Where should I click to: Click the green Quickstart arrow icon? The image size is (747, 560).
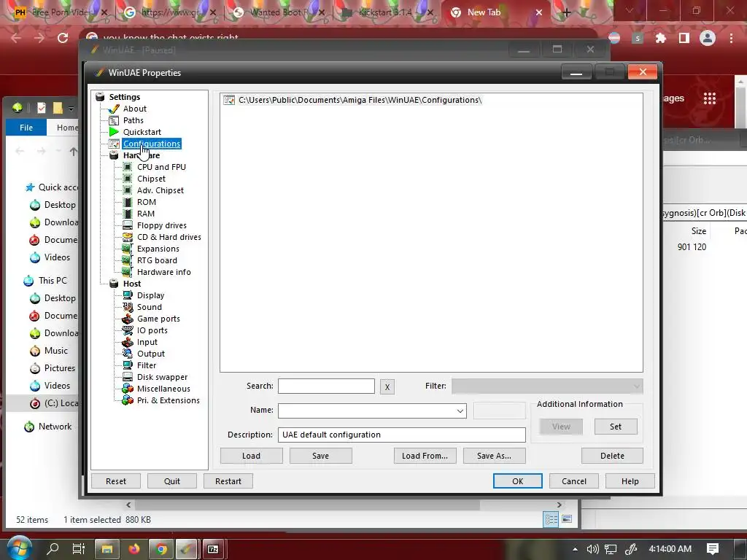[114, 132]
